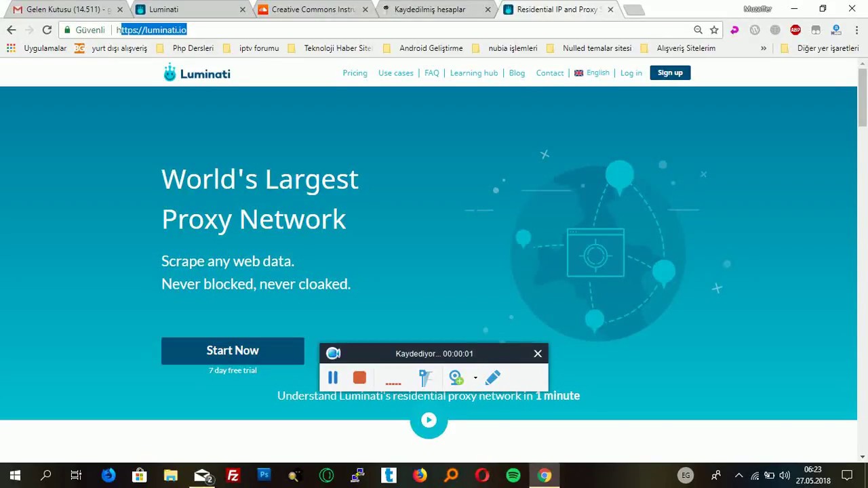This screenshot has height=488, width=868.
Task: Click the gray robot-face extension icon
Action: (x=816, y=30)
